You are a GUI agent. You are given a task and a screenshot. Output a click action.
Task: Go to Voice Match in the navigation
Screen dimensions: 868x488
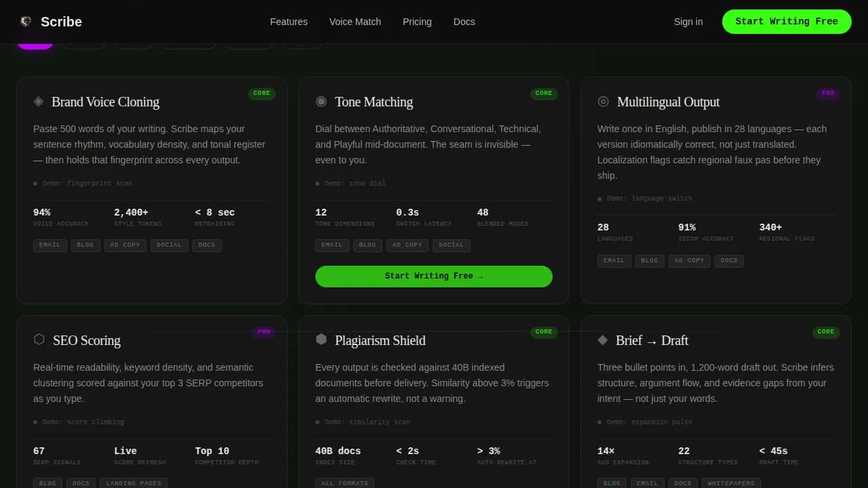coord(355,22)
